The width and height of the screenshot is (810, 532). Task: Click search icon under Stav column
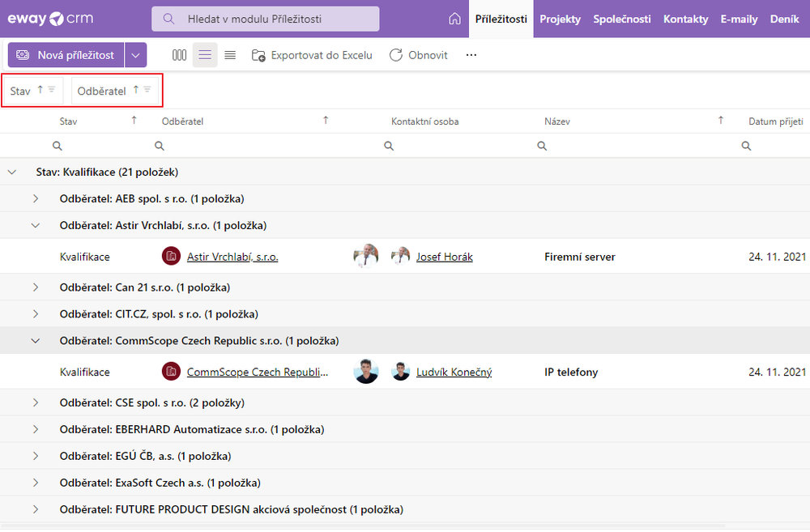[58, 147]
